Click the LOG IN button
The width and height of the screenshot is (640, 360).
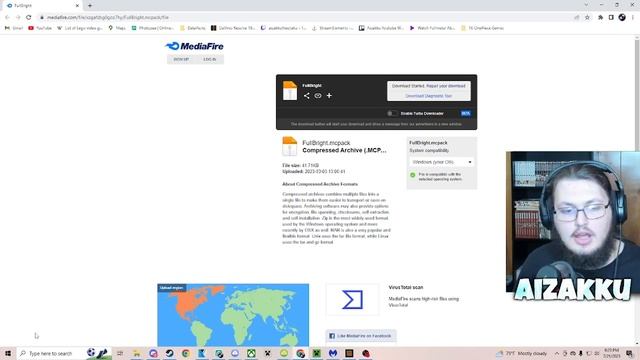pyautogui.click(x=210, y=59)
